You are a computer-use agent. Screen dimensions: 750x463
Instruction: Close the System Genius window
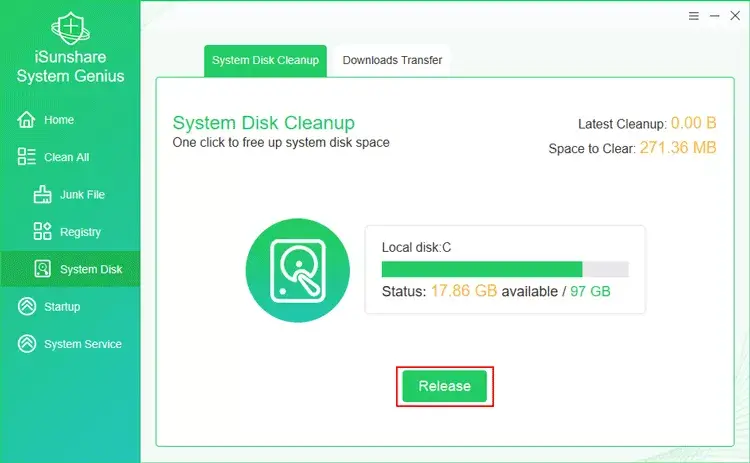tap(735, 15)
